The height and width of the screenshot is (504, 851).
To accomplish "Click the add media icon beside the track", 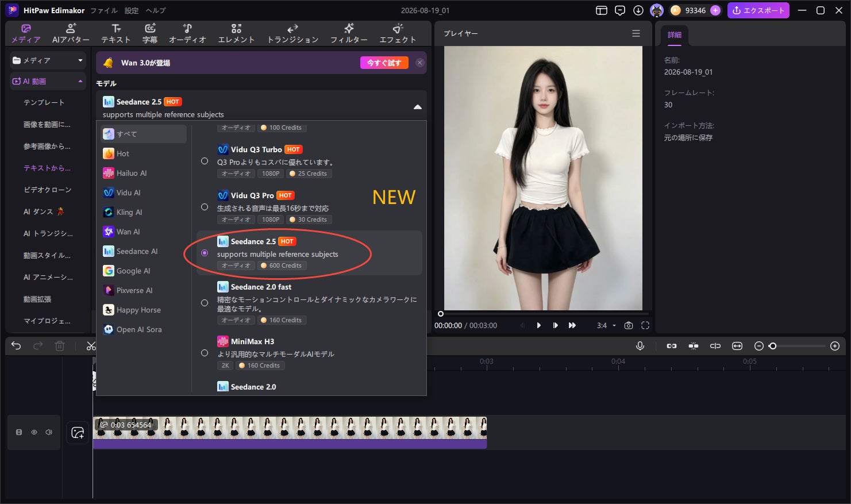I will [x=78, y=433].
